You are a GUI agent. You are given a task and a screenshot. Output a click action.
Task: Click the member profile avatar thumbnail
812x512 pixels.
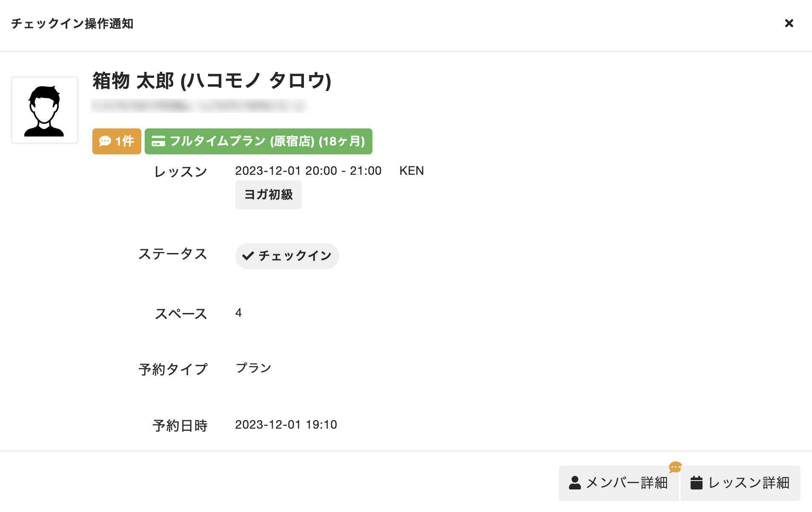pyautogui.click(x=45, y=110)
